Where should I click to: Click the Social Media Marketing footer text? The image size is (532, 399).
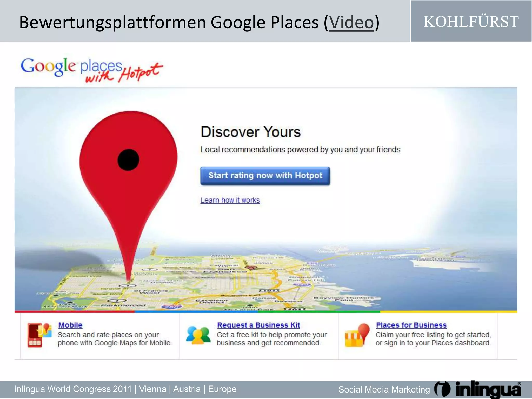[x=384, y=389]
